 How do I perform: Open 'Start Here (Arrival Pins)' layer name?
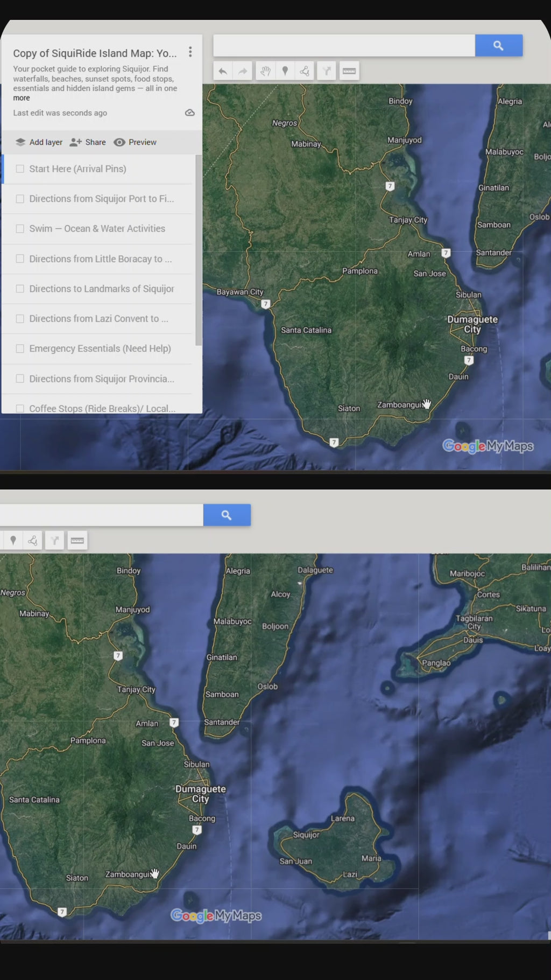pos(78,169)
